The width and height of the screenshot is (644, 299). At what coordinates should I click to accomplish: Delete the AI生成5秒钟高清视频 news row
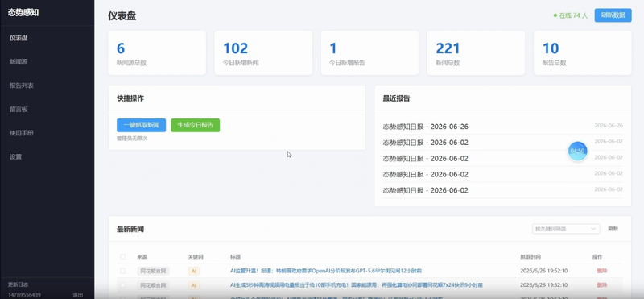click(601, 285)
